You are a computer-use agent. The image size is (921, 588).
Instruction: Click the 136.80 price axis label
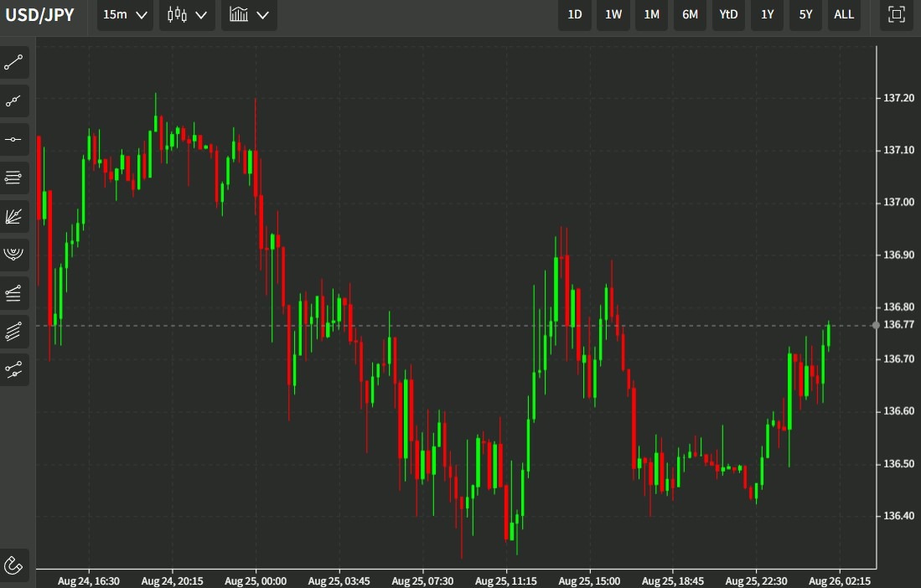898,307
